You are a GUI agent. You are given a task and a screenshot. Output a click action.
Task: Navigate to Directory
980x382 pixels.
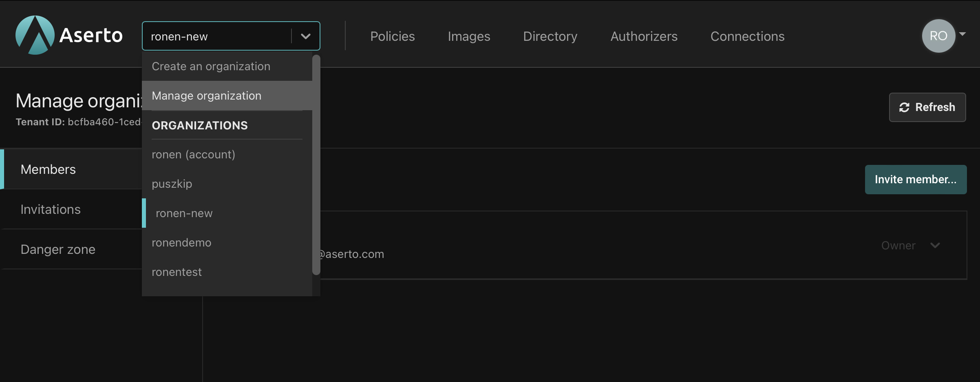click(550, 36)
